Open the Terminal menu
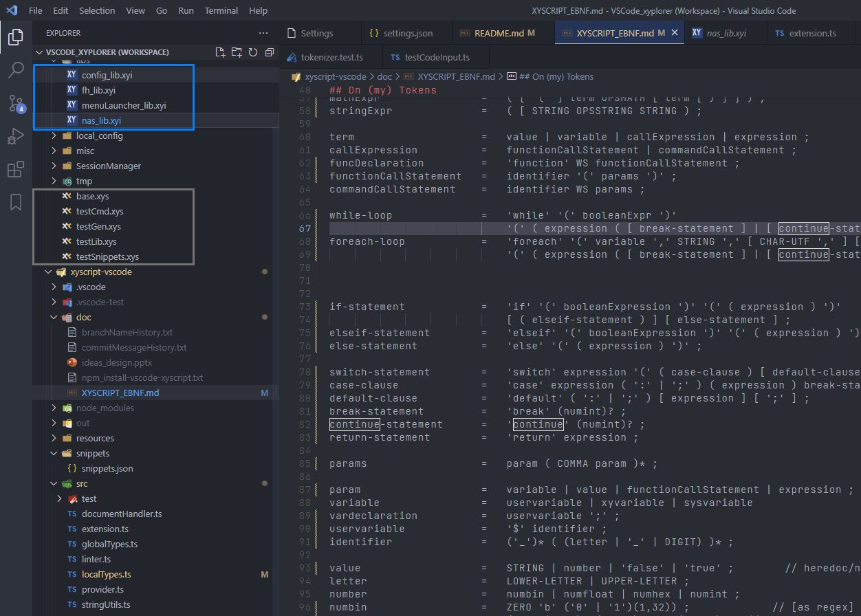861x616 pixels. [x=221, y=10]
